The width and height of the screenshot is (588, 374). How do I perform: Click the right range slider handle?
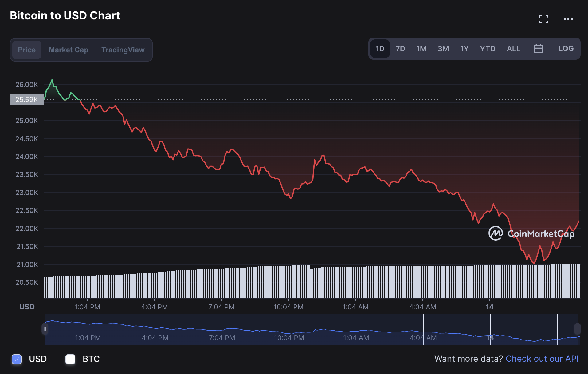[x=577, y=329]
